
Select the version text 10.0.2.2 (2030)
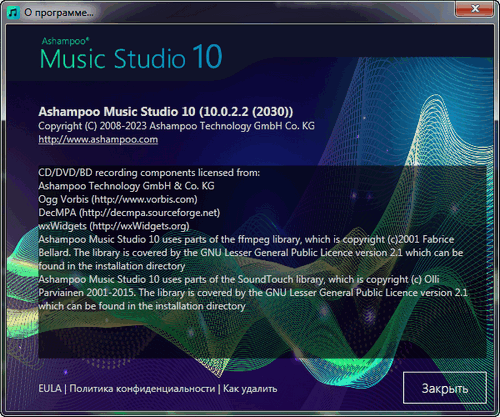[246, 112]
